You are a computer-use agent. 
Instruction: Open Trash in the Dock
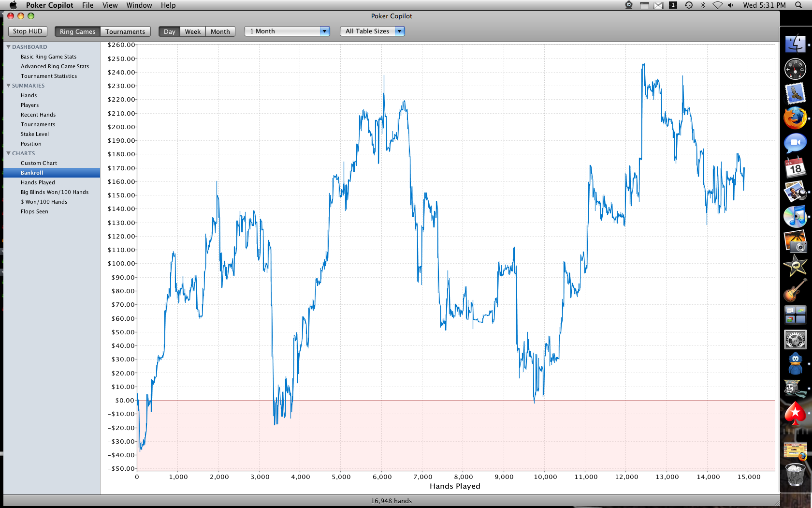[795, 475]
